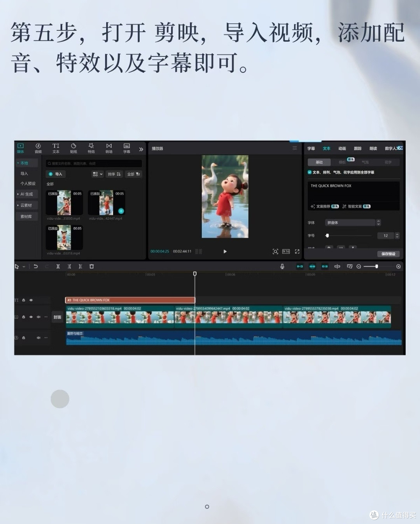Select the 气泡 bubble sub-tab
Screen dimensions: 420x524
click(x=365, y=162)
